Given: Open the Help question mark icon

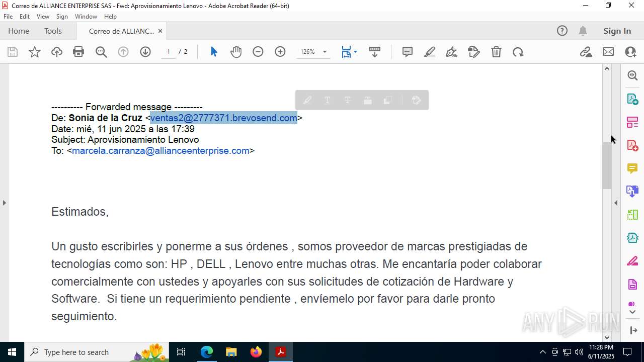Looking at the screenshot, I should 562,31.
